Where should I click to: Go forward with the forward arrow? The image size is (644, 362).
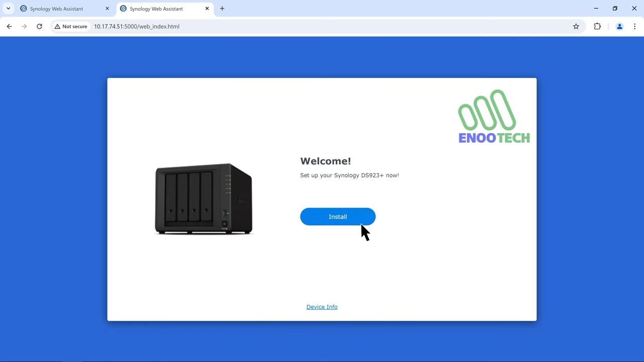(24, 26)
